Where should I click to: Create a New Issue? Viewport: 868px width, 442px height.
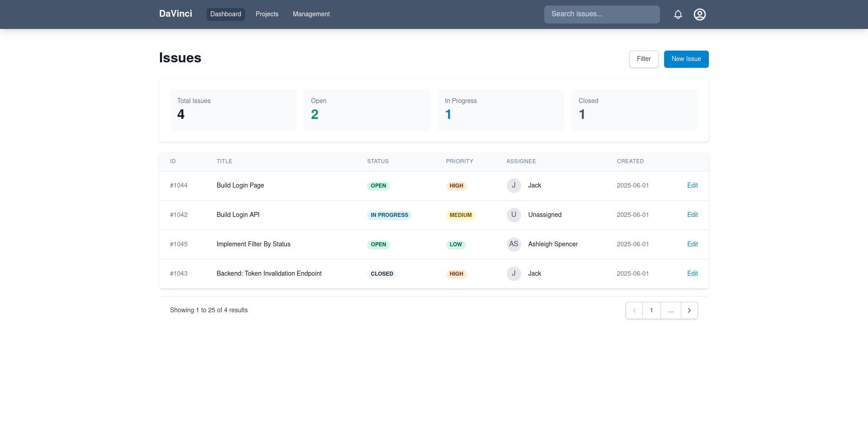(x=686, y=59)
